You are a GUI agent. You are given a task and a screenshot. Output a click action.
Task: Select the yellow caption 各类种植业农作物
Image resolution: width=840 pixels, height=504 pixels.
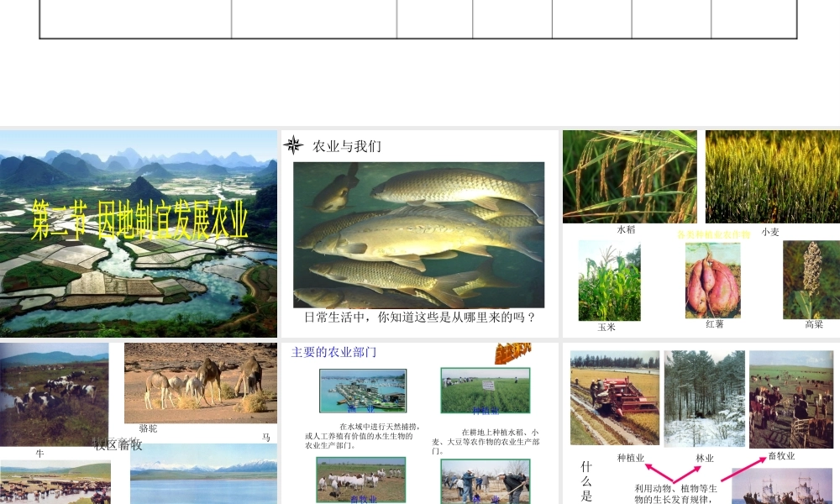713,234
